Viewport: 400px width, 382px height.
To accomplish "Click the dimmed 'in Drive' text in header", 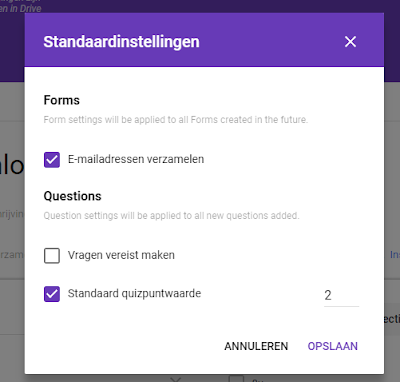I will (21, 8).
